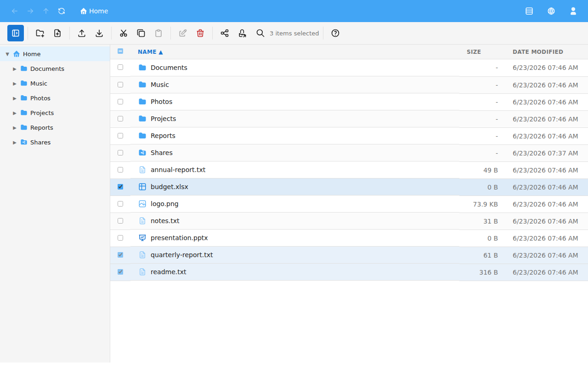Cut the selected items using the scissors icon
The image size is (588, 368).
click(x=124, y=33)
